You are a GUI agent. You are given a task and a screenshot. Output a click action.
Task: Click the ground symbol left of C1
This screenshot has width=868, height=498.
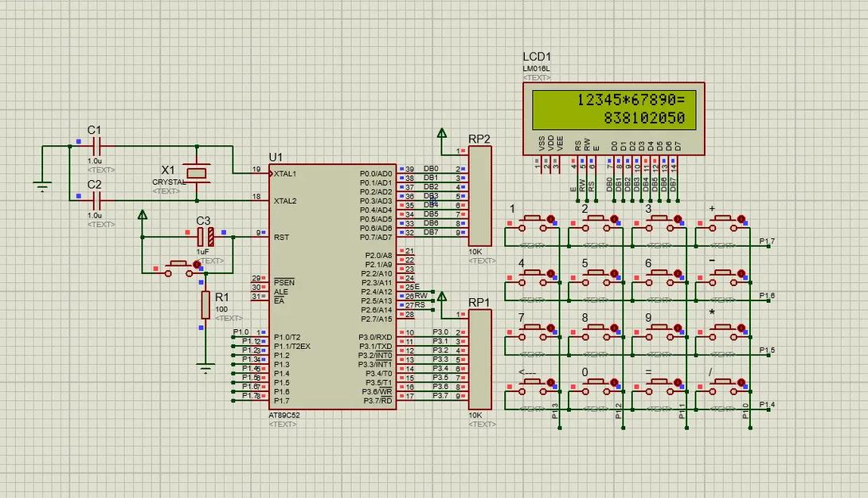[x=42, y=186]
